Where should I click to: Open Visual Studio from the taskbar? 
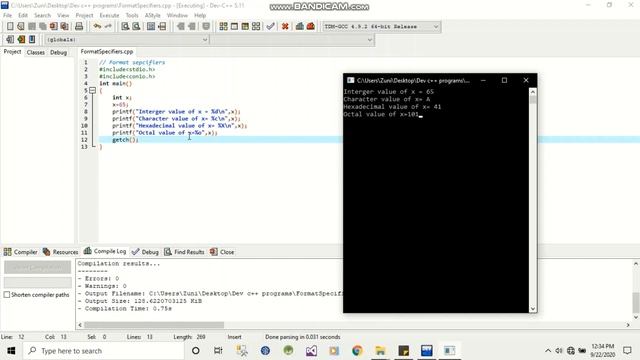[311, 351]
